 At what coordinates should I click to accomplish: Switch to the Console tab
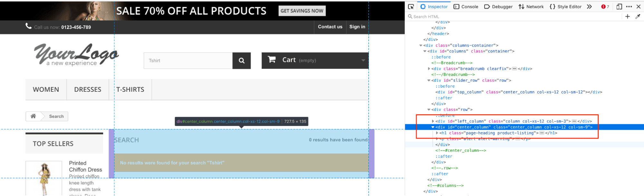click(466, 7)
